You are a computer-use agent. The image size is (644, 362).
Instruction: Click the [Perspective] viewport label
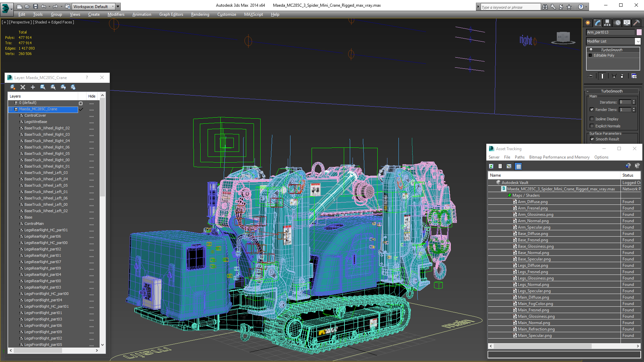[x=20, y=22]
